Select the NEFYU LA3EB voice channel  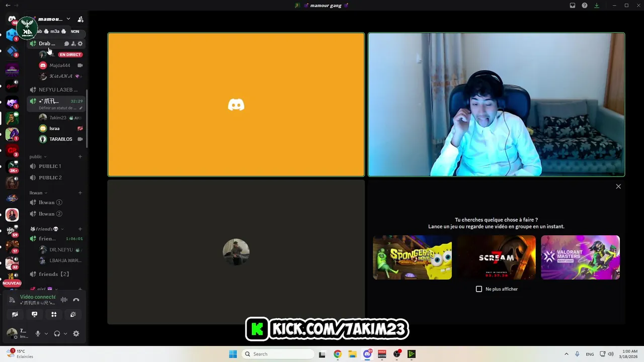[56, 89]
